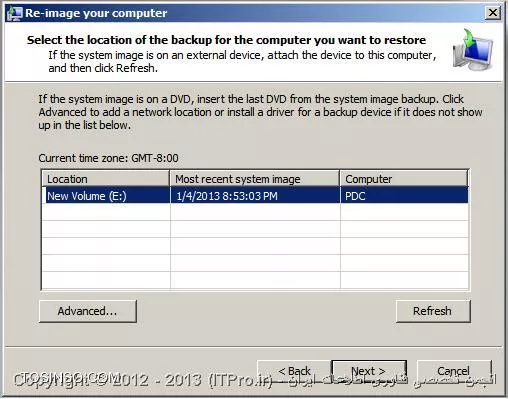Screen dimensions: 508x399
Task: Proceed with the Next button
Action: (369, 371)
